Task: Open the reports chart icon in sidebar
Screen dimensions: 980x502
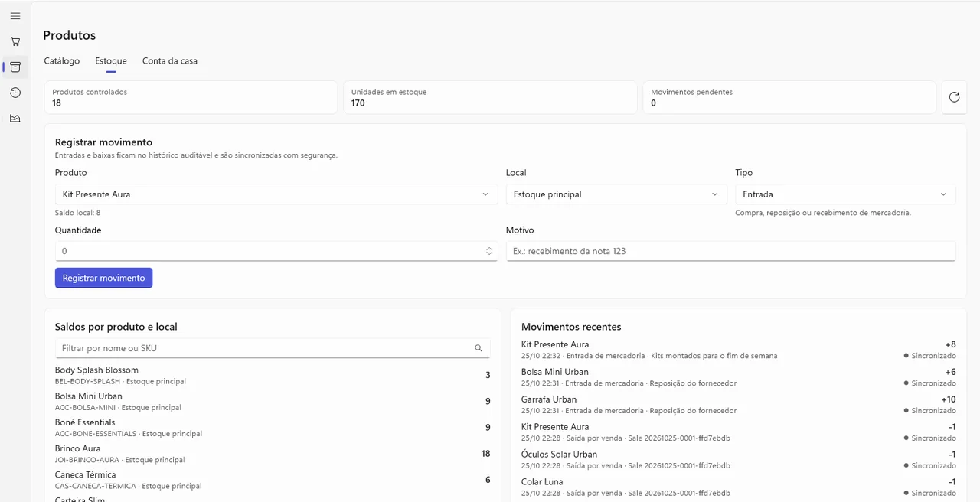Action: pos(15,118)
